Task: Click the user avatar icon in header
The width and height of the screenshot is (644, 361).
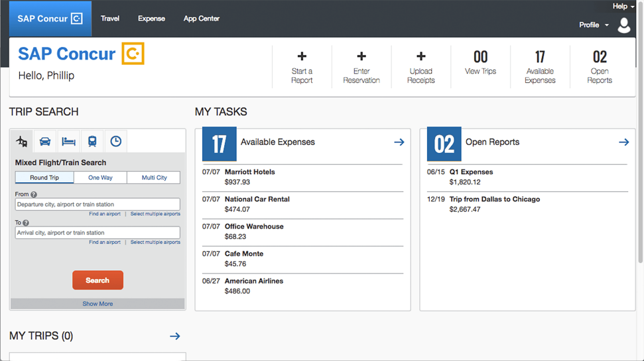Action: tap(624, 25)
